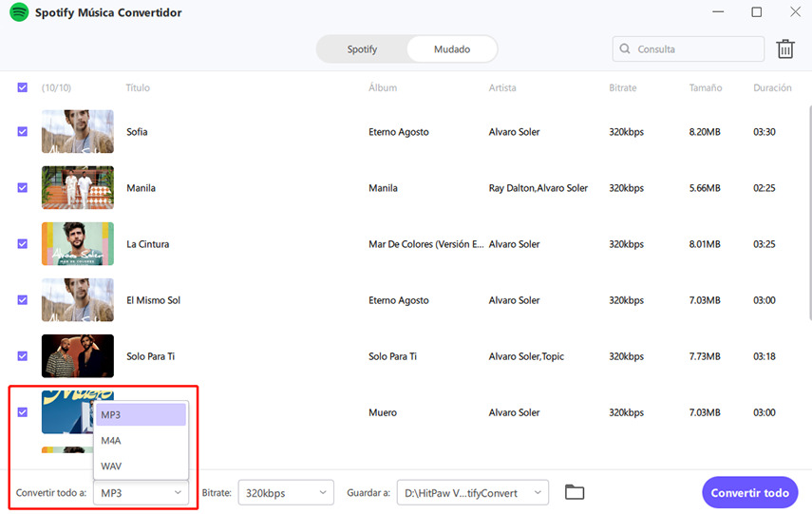Uncheck the Manila track checkbox
812x514 pixels.
tap(22, 187)
